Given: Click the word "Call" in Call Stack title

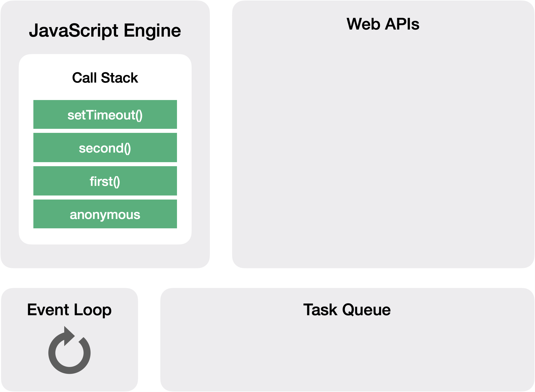Looking at the screenshot, I should click(x=84, y=78).
